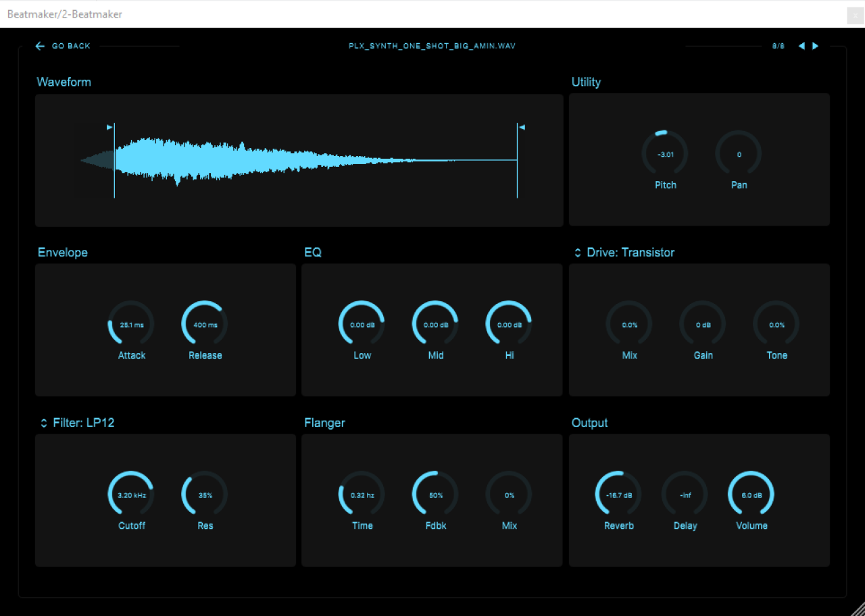Go to previous sample with left arrow
This screenshot has height=616, width=865.
pyautogui.click(x=801, y=46)
